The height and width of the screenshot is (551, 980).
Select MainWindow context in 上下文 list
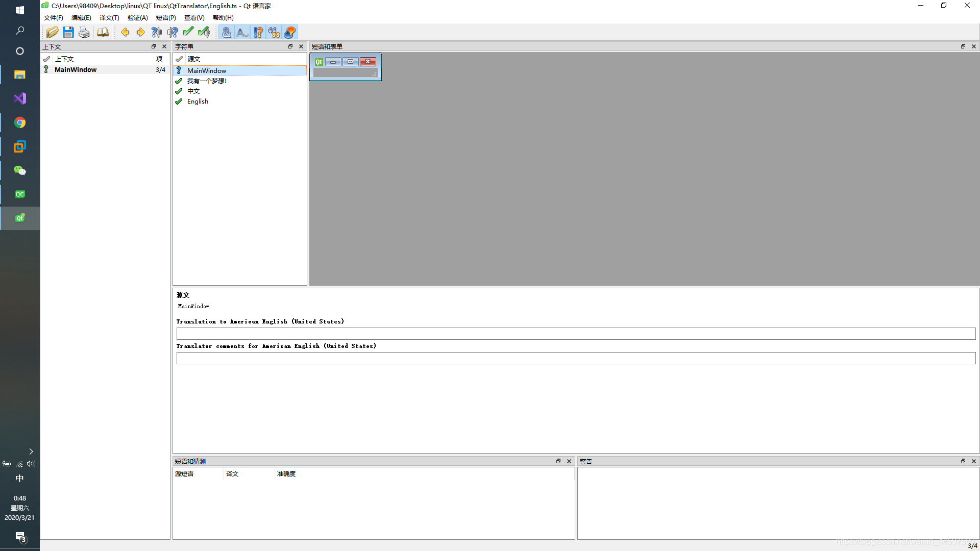76,70
